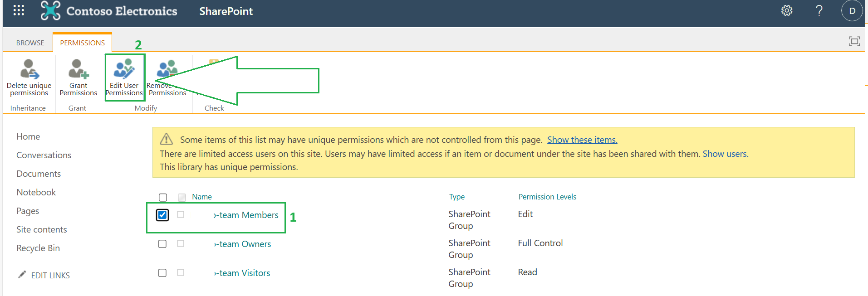The width and height of the screenshot is (868, 296).
Task: Click the 'Read' permission level
Action: pos(528,272)
